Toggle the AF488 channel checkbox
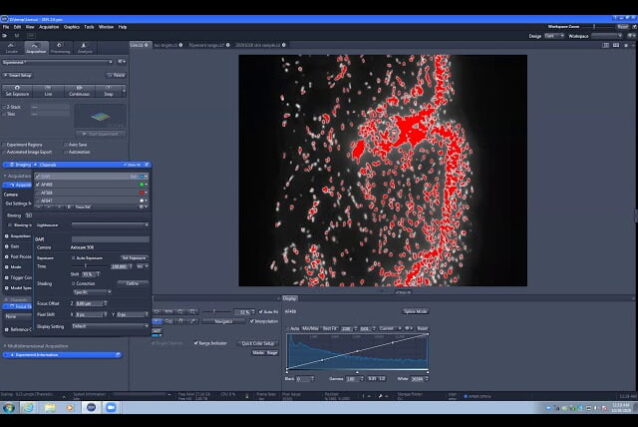638x427 pixels. pos(36,185)
